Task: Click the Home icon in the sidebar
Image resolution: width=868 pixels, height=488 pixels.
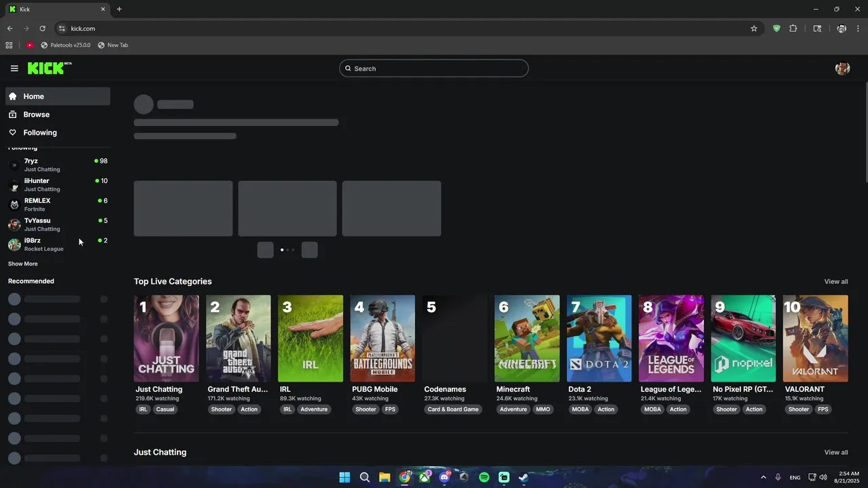Action: click(x=12, y=96)
